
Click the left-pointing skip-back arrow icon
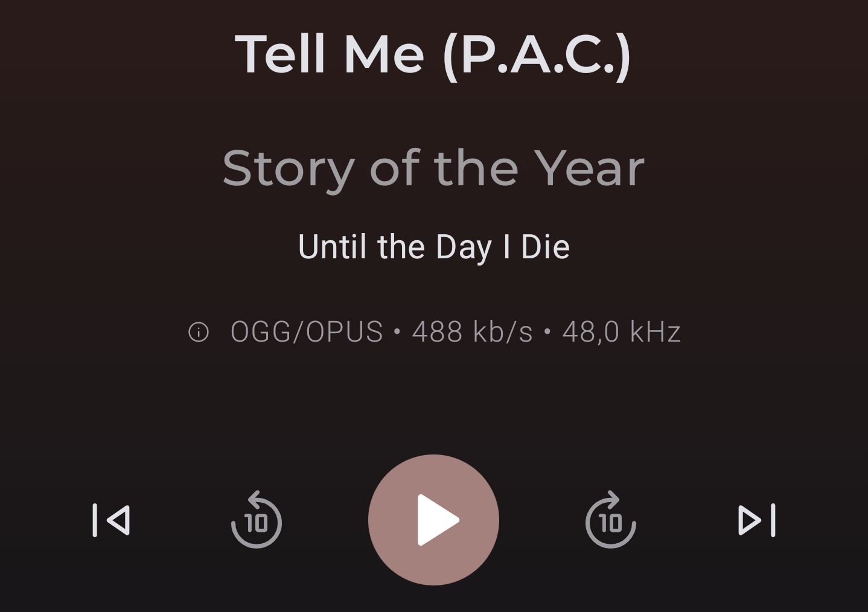111,520
